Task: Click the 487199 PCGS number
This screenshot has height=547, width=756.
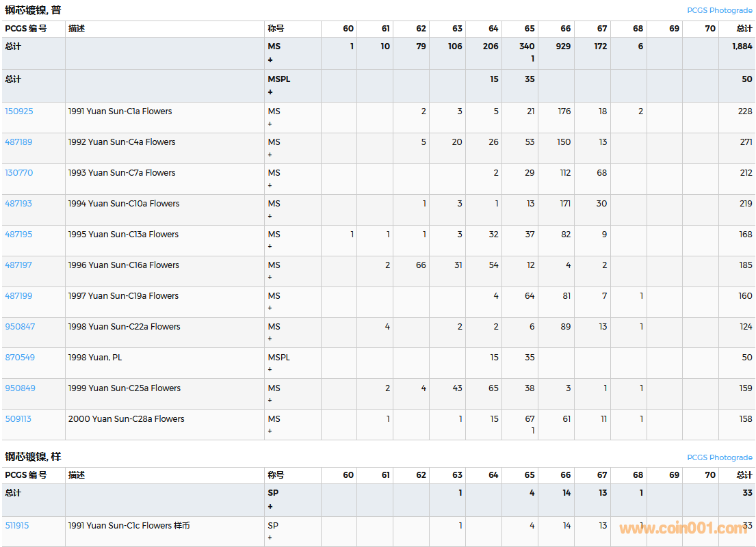Action: click(x=18, y=296)
